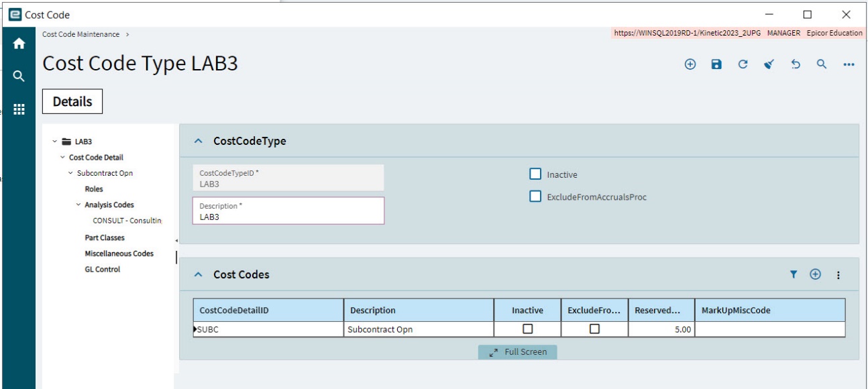
Task: Select GL Control in the tree
Action: click(103, 270)
